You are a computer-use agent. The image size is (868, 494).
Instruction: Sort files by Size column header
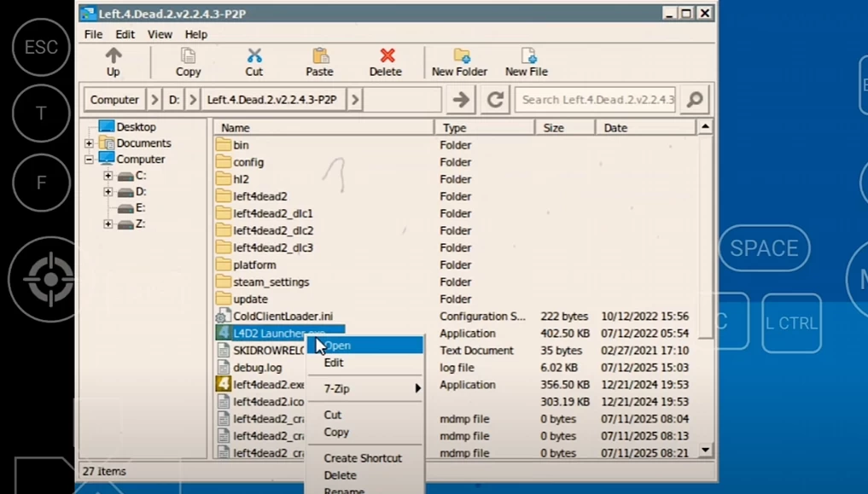(x=563, y=128)
